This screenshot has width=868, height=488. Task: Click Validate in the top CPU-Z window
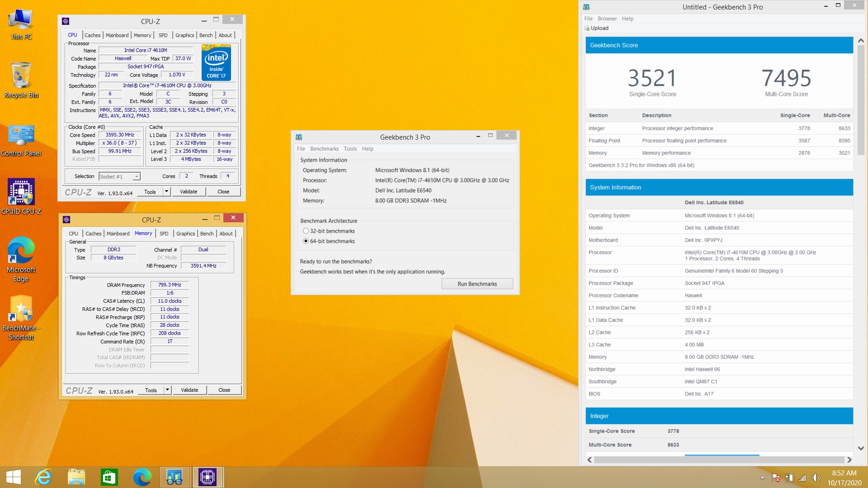coord(189,192)
